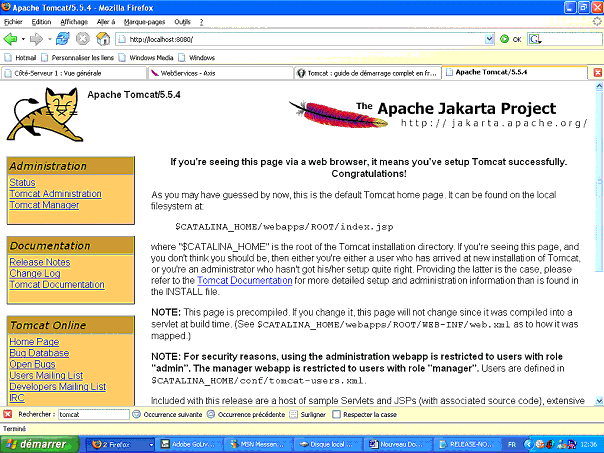Click the Stop loading icon

(82, 39)
